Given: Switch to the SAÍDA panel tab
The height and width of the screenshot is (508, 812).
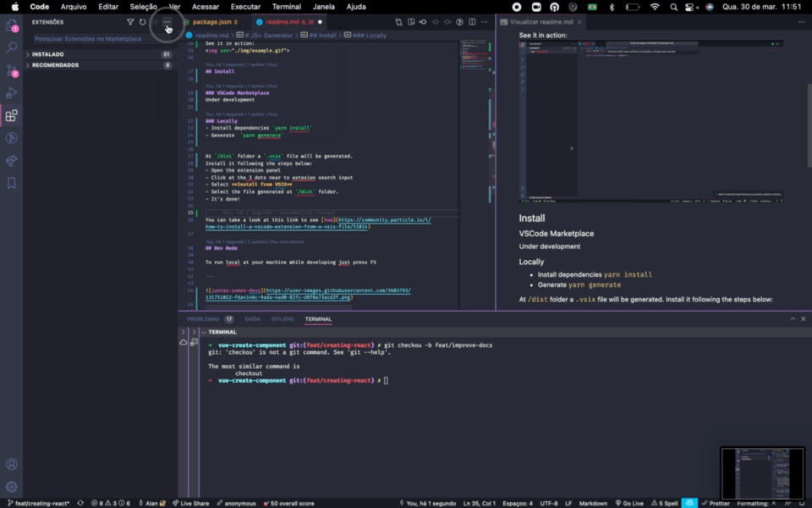Looking at the screenshot, I should pyautogui.click(x=252, y=319).
